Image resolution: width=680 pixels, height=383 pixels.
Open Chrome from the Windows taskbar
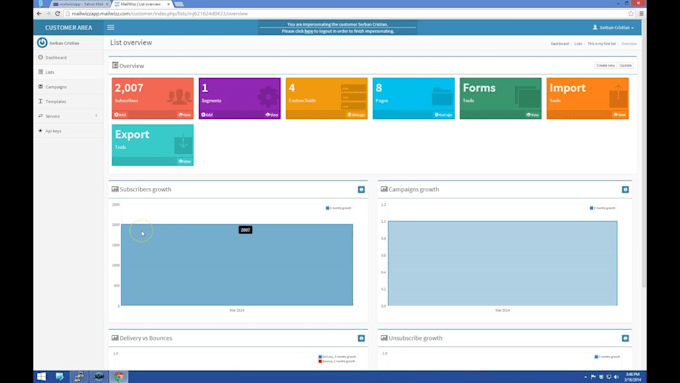[x=119, y=376]
